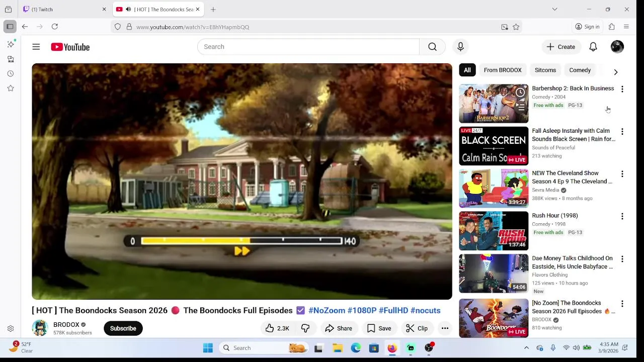The width and height of the screenshot is (644, 362).
Task: Open Firefox extensions puzzle icon
Action: pos(612,27)
